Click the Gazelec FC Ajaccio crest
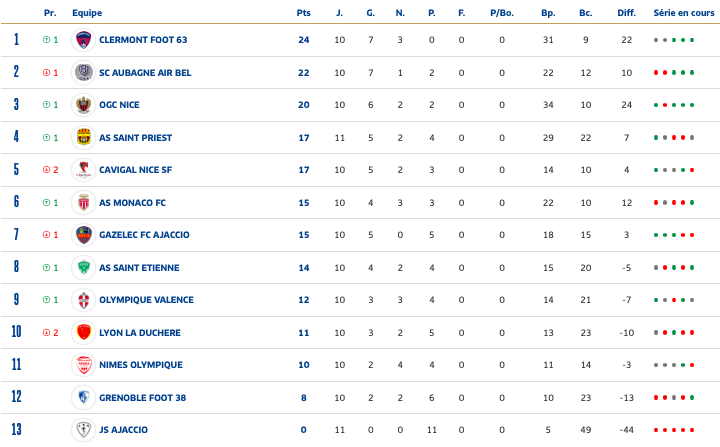The width and height of the screenshot is (720, 447). (84, 235)
